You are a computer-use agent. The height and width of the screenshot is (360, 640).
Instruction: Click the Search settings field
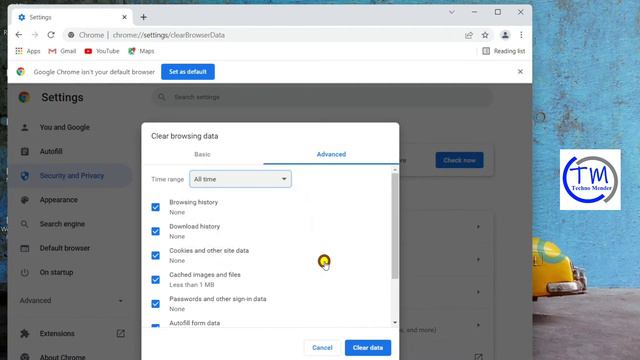(x=322, y=97)
